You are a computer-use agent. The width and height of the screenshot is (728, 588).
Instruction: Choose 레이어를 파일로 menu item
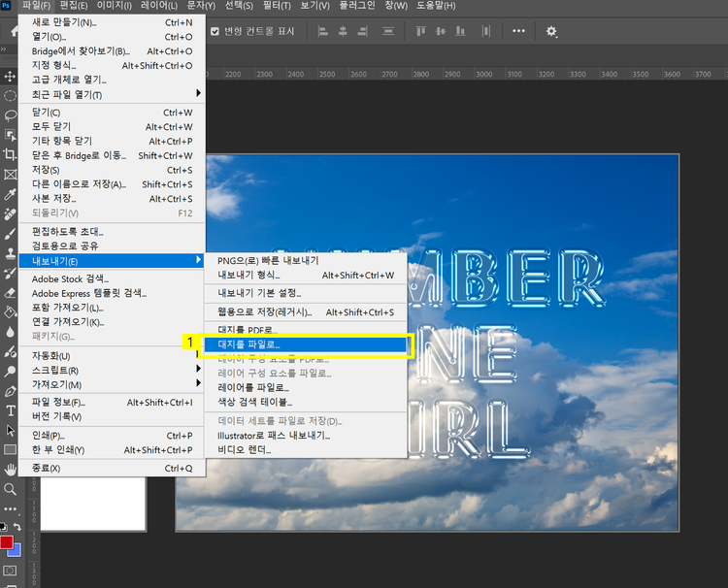[306, 387]
